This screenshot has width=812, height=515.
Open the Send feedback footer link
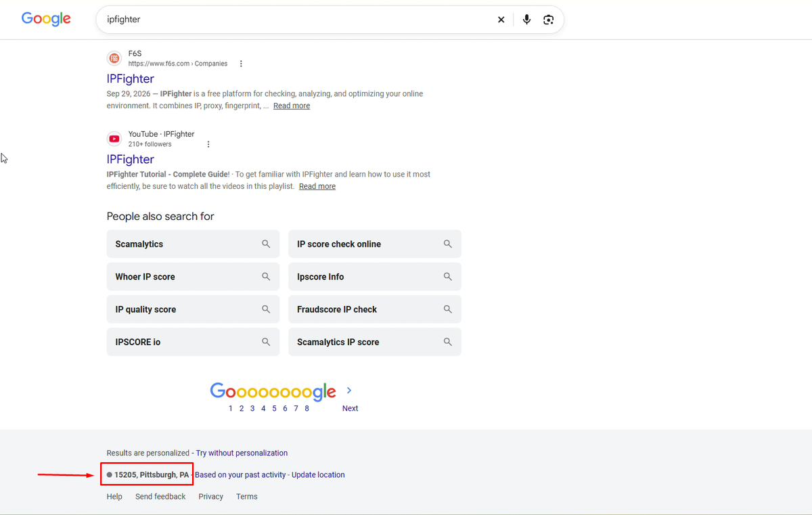click(160, 496)
